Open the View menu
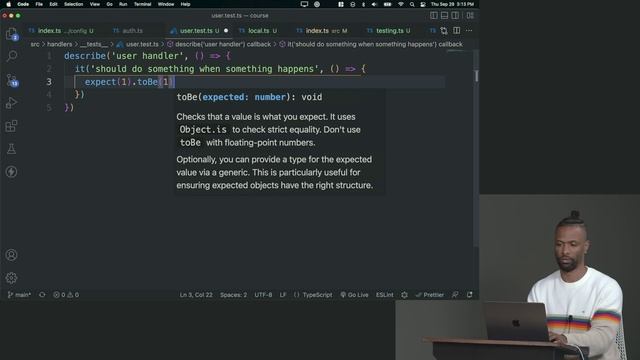This screenshot has width=640, height=360. [x=95, y=4]
